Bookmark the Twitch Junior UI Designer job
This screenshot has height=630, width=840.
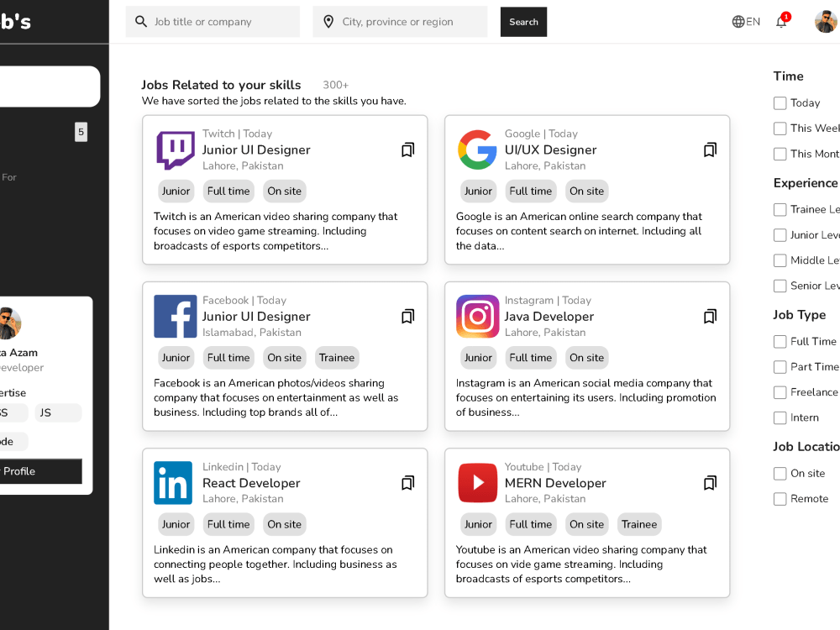pyautogui.click(x=407, y=150)
